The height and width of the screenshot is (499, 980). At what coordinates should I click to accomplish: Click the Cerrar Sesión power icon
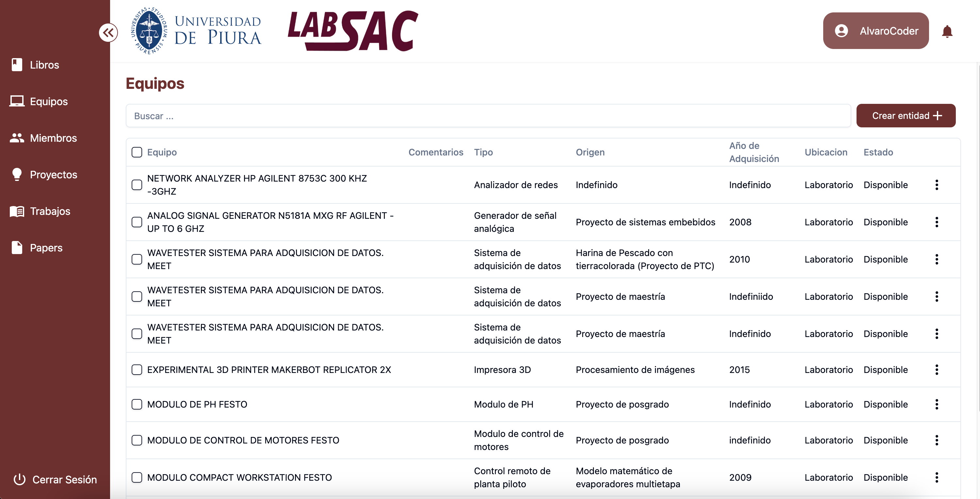click(19, 479)
